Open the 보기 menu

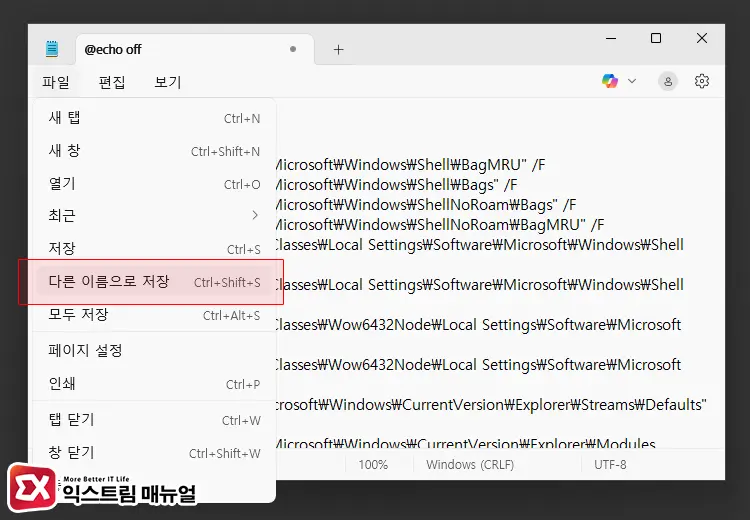pyautogui.click(x=168, y=82)
